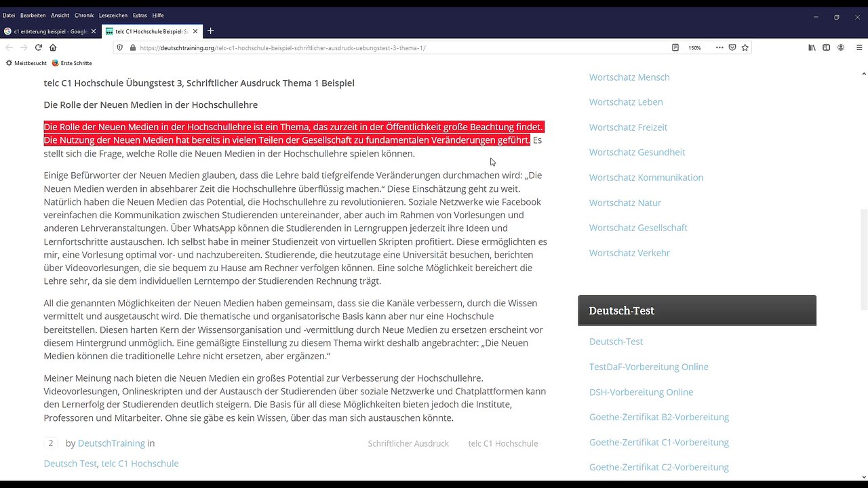Open the Datei menu

(9, 15)
